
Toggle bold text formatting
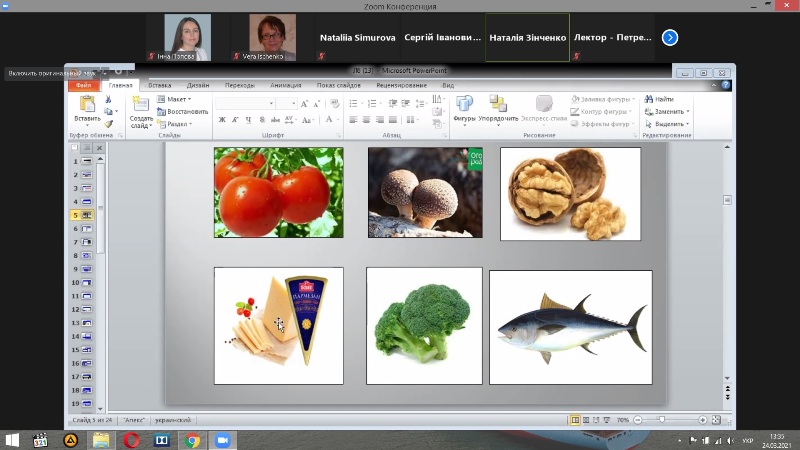point(222,120)
